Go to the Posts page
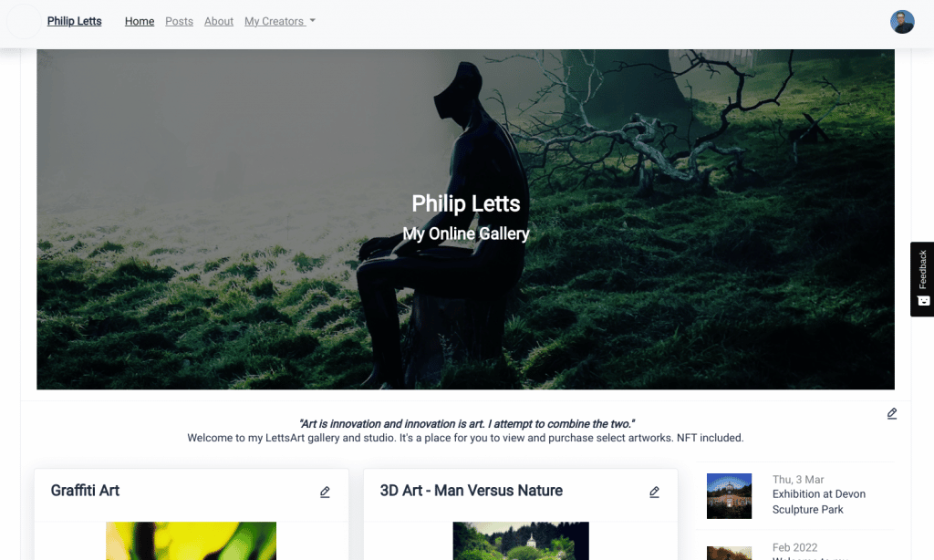The height and width of the screenshot is (560, 934). (x=179, y=22)
